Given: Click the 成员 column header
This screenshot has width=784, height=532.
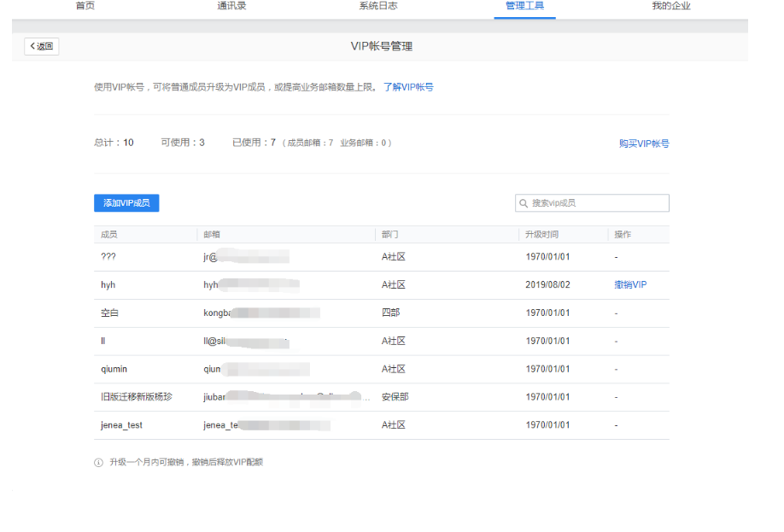Looking at the screenshot, I should coord(107,234).
